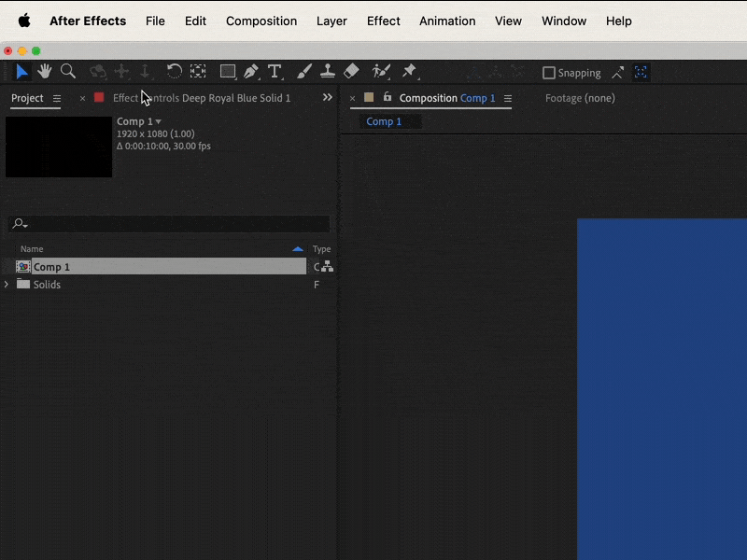Expand the Solids folder

(x=7, y=285)
